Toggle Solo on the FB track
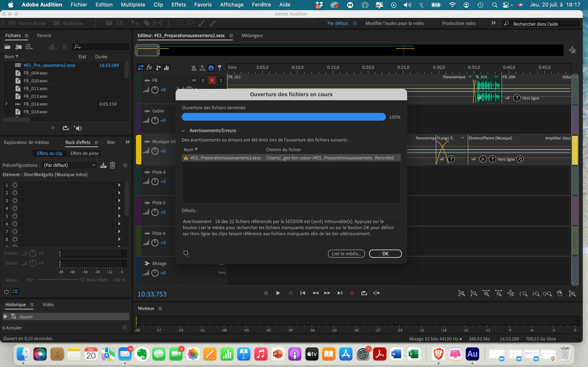The image size is (588, 367). [203, 80]
